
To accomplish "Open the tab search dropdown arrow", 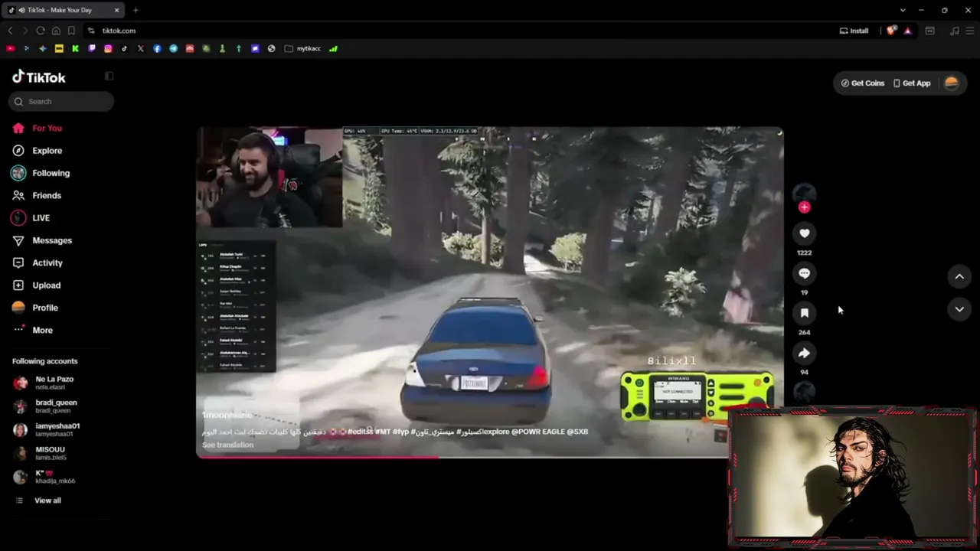I will click(903, 10).
